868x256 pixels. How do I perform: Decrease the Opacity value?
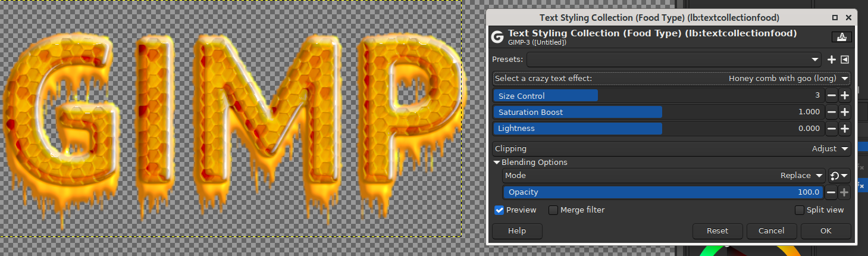[x=831, y=192]
